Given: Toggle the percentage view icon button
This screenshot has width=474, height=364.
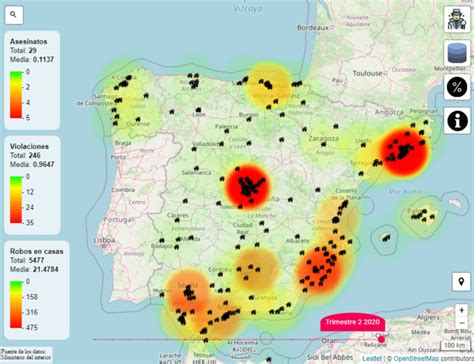Looking at the screenshot, I should pyautogui.click(x=457, y=87).
